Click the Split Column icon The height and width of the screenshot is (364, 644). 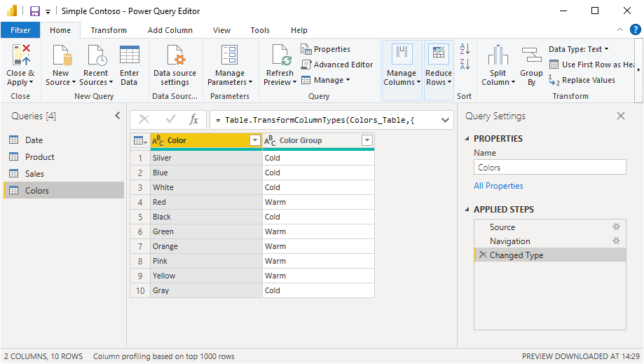tap(498, 56)
